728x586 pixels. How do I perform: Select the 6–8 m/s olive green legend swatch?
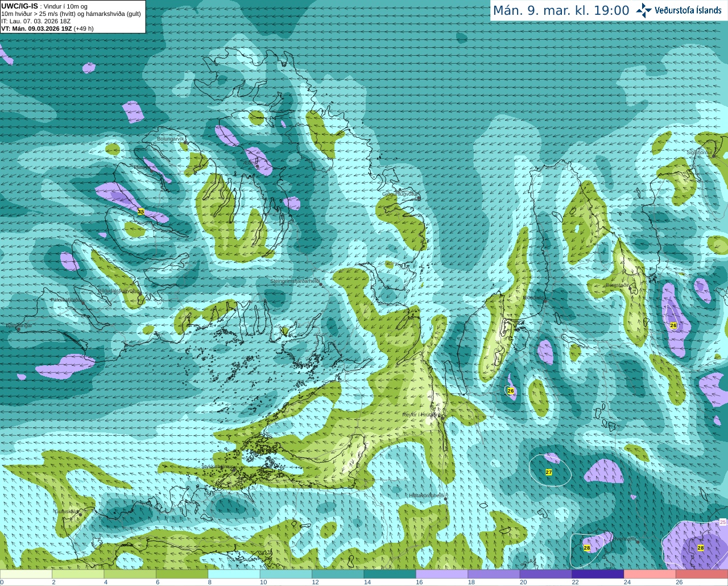182,574
